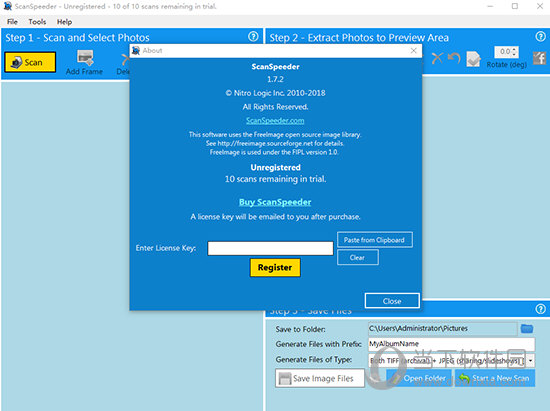Screen dimensions: 550x411
Task: Minimize the ScanSpeeder window
Action: pos(490,6)
